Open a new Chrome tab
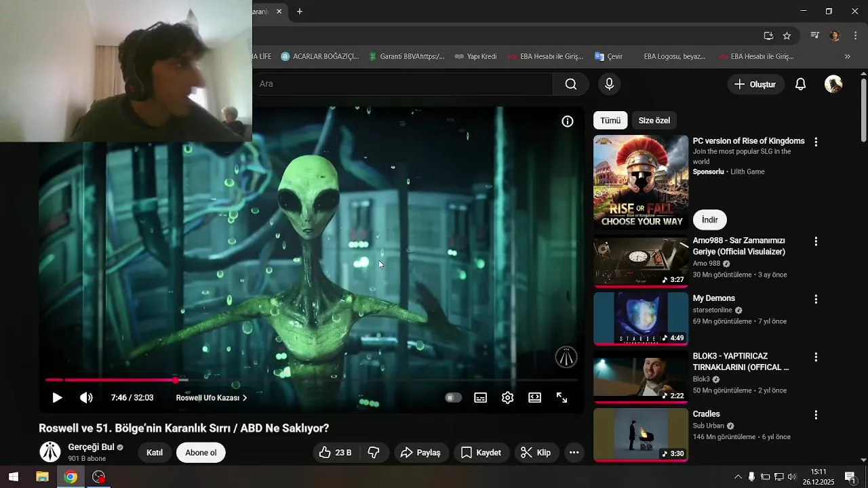868x488 pixels. pyautogui.click(x=300, y=12)
